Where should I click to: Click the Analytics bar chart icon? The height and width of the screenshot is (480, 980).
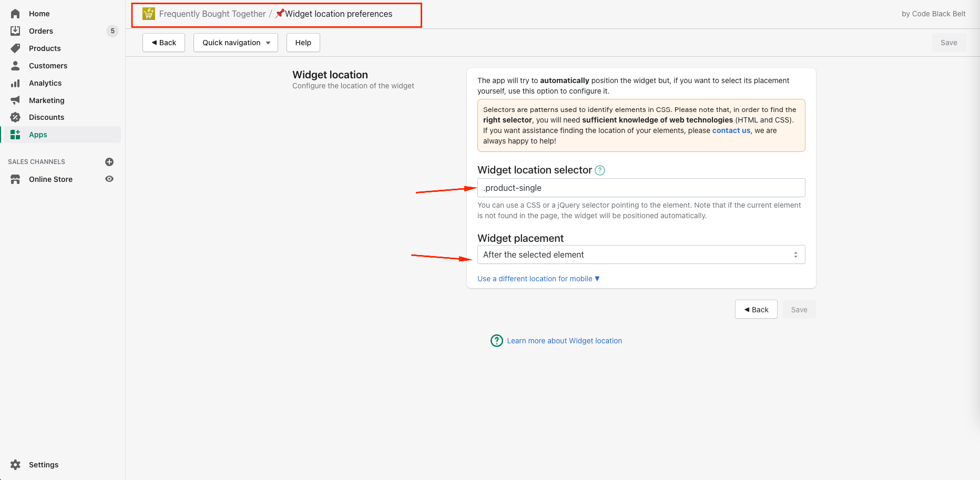(x=15, y=83)
